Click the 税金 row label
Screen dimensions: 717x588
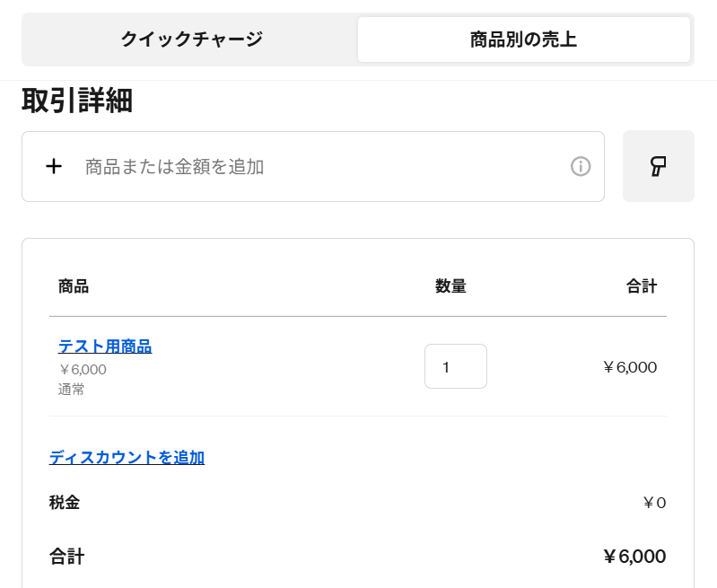(65, 503)
